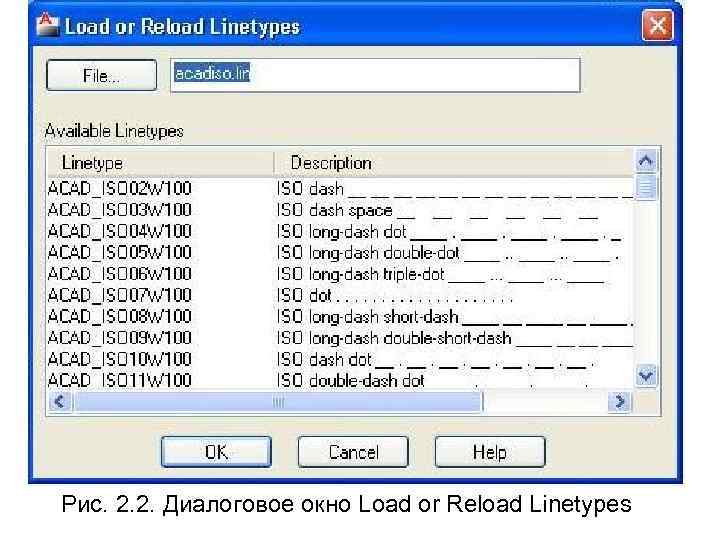Confirm with the OK button
720x540 pixels.
216,452
